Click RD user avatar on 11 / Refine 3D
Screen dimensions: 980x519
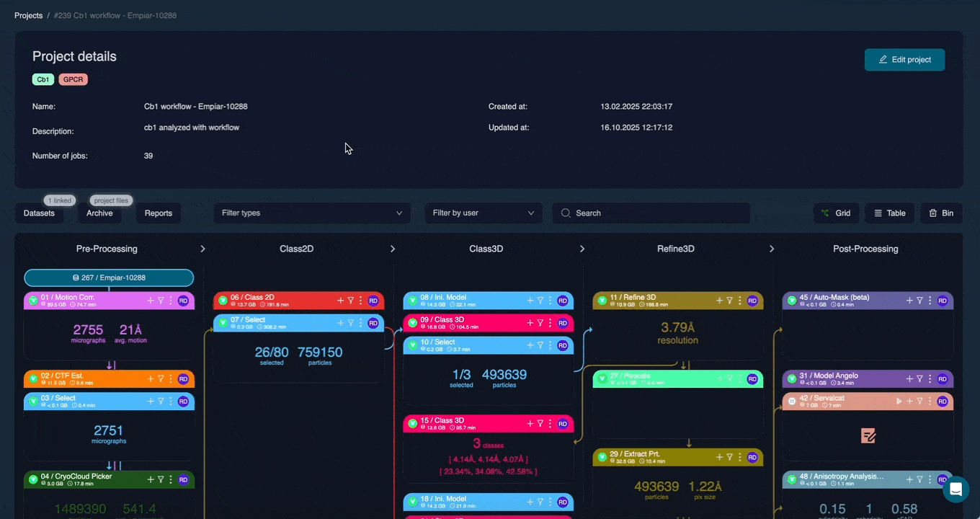tap(752, 301)
